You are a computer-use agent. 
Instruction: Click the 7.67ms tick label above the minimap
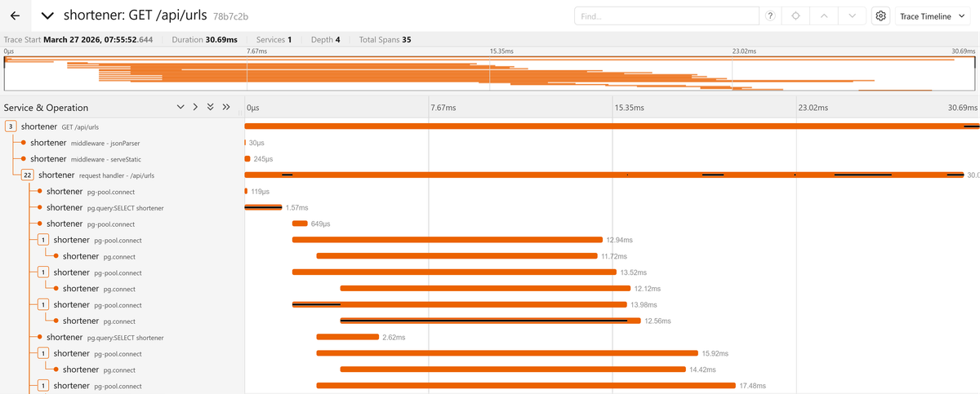(256, 51)
